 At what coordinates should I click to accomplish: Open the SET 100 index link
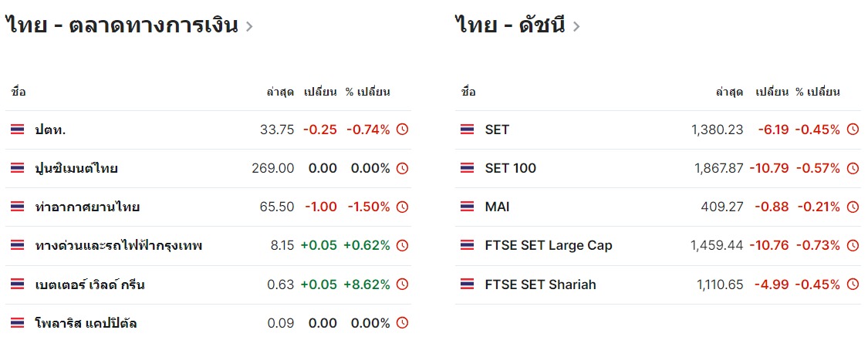[510, 168]
